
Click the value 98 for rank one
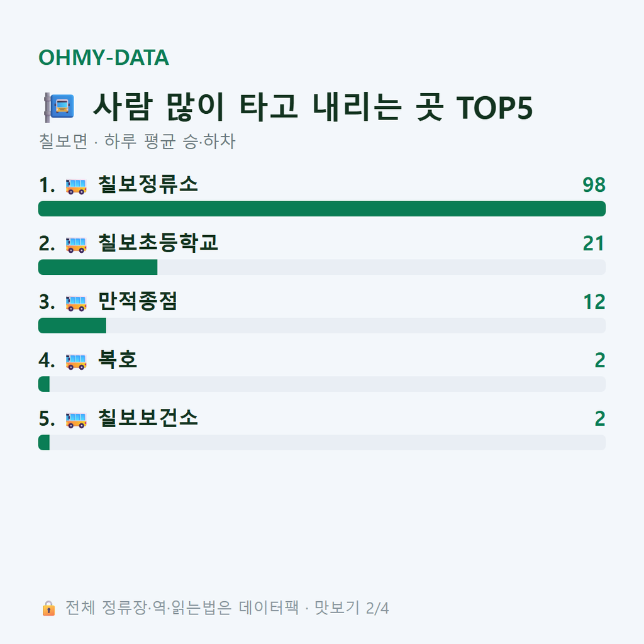click(x=594, y=185)
